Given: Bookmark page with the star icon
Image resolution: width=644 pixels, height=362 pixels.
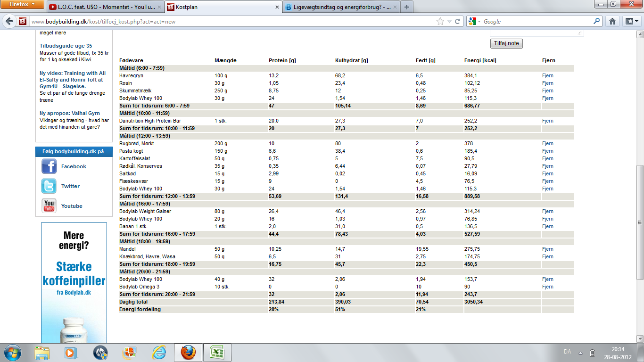Looking at the screenshot, I should 440,21.
